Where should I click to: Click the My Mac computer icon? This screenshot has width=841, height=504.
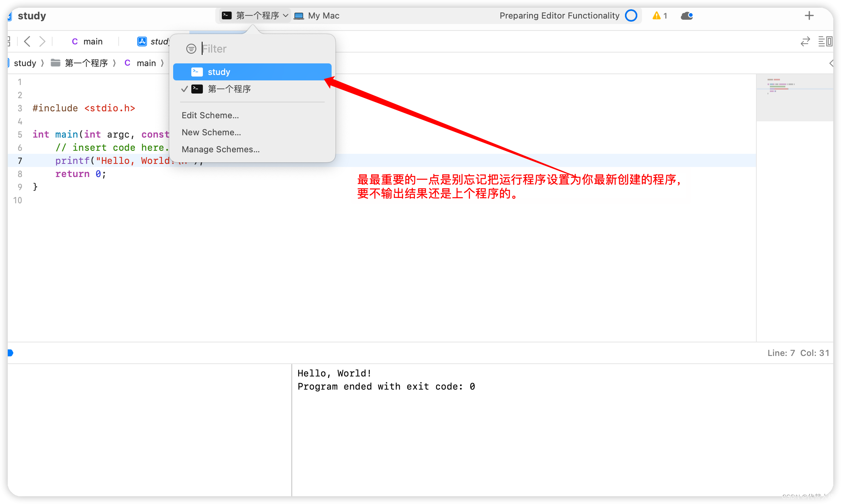pyautogui.click(x=298, y=15)
